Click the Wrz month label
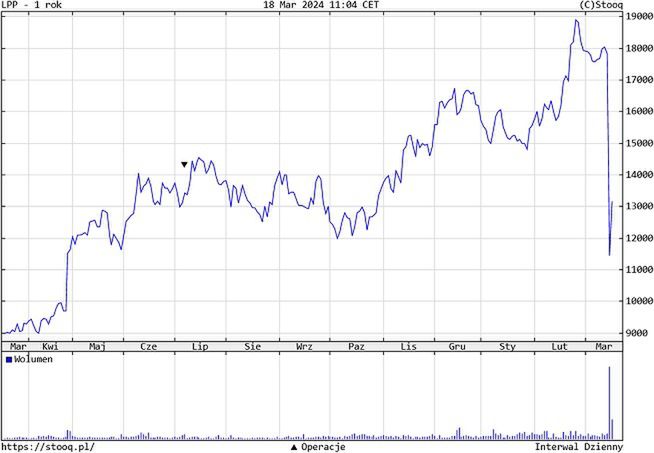The height and width of the screenshot is (453, 654). 304,347
